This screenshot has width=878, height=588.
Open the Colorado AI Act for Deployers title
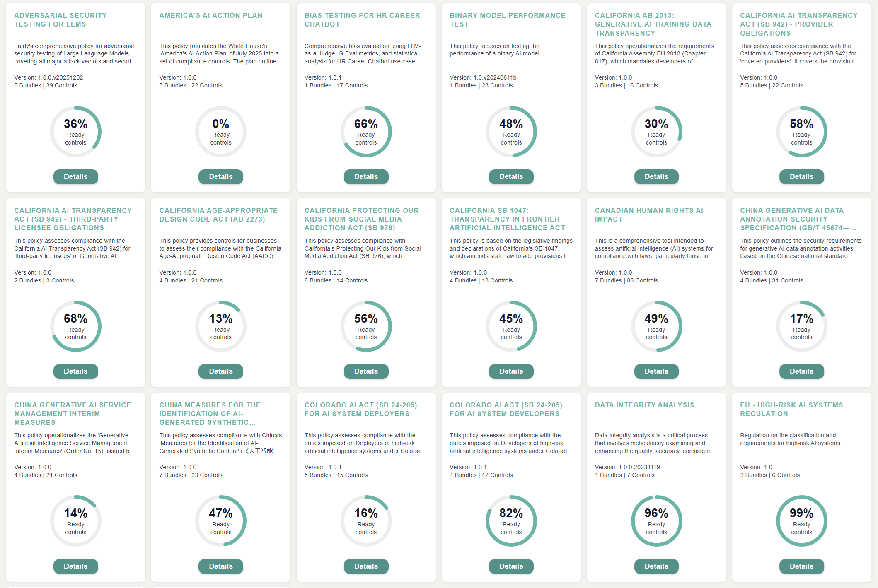[360, 409]
